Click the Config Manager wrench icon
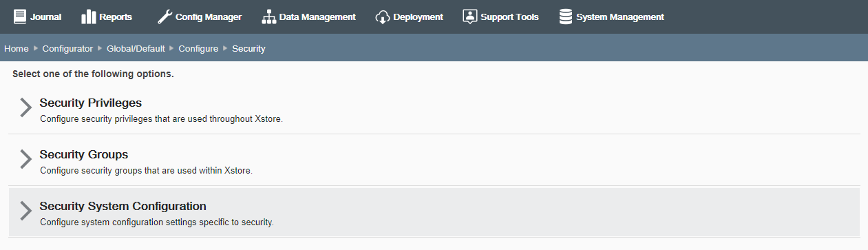 pos(165,17)
